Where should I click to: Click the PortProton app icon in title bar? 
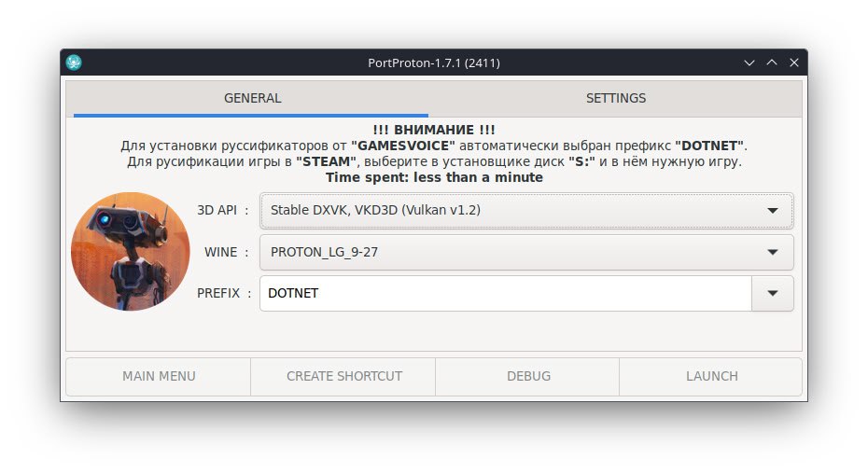(x=74, y=63)
